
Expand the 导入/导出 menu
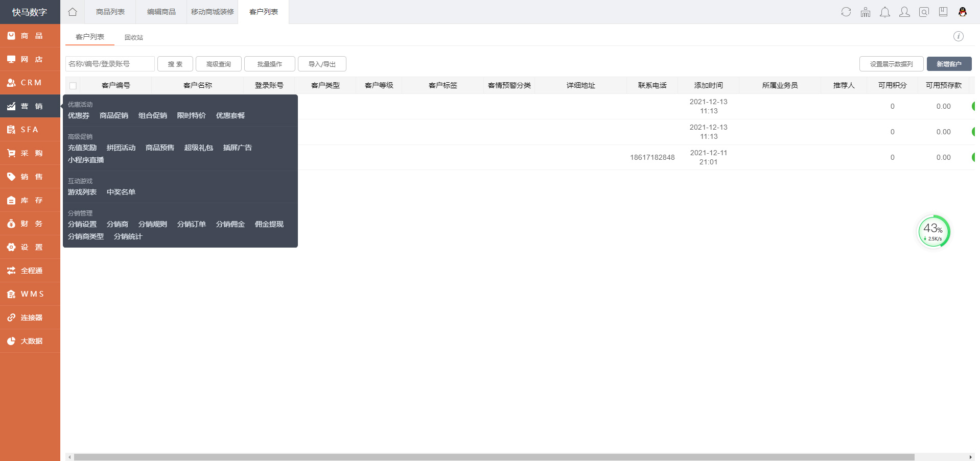click(322, 64)
